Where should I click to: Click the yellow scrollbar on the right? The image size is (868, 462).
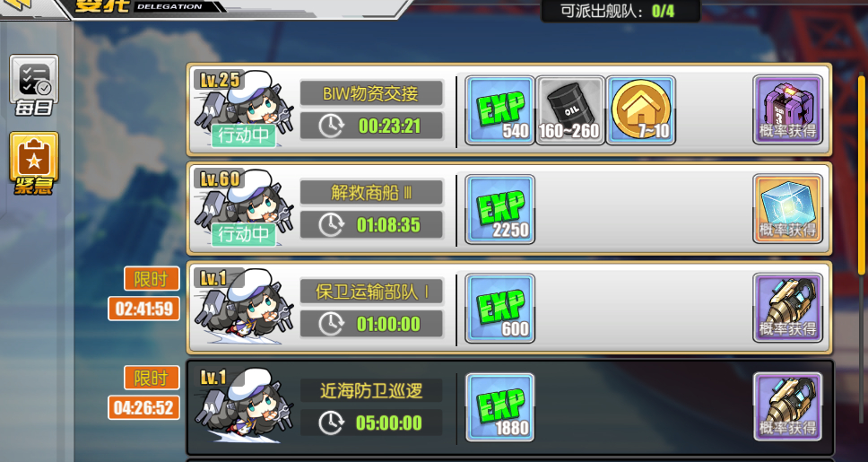pyautogui.click(x=862, y=175)
